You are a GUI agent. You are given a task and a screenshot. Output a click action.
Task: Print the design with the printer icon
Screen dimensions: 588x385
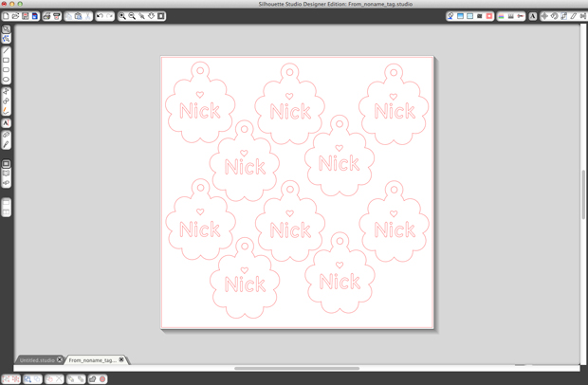tap(46, 16)
